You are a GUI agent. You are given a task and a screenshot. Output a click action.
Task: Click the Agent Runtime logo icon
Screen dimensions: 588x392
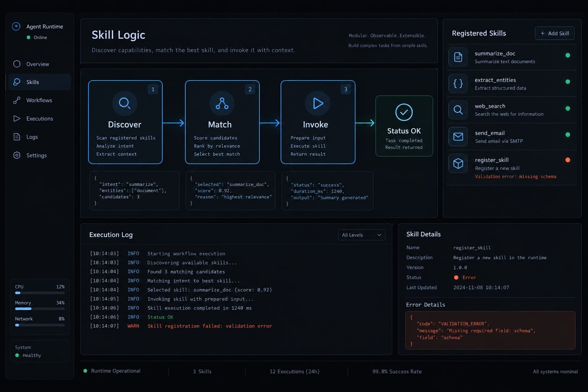[16, 26]
